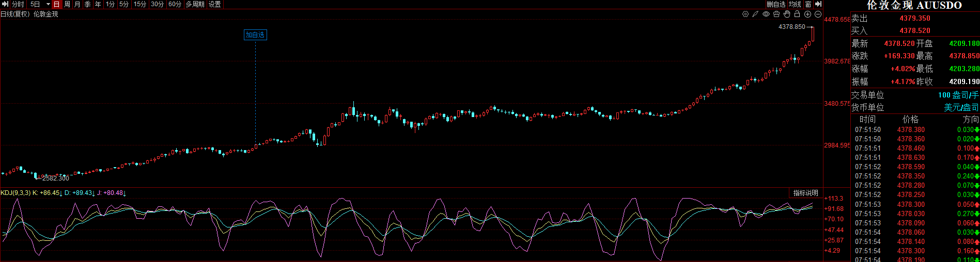This screenshot has height=262, width=980.
Task: Toggle the chart lock icon
Action: pos(797,14)
